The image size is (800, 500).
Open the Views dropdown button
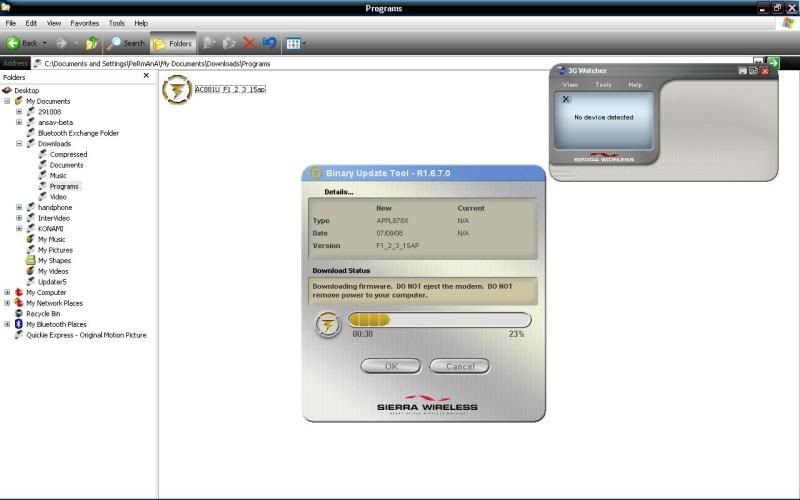pyautogui.click(x=296, y=44)
